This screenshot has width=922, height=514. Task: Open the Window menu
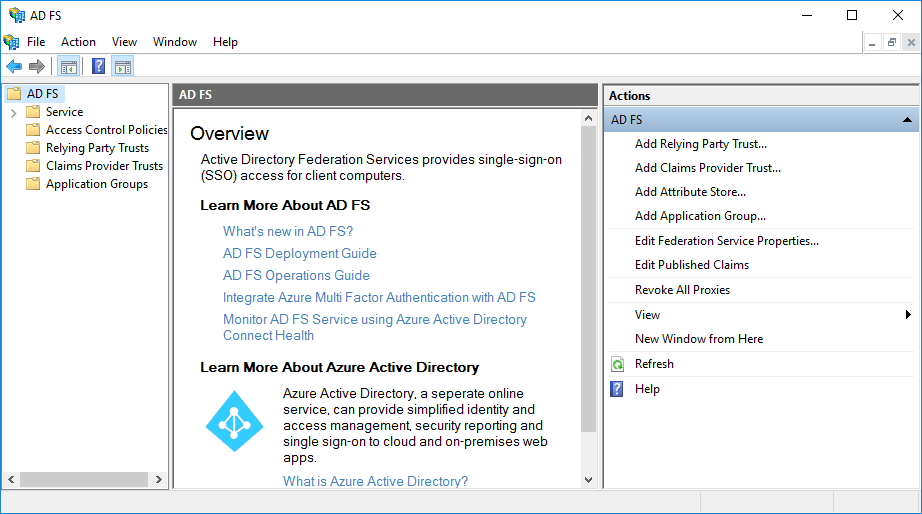coord(175,42)
